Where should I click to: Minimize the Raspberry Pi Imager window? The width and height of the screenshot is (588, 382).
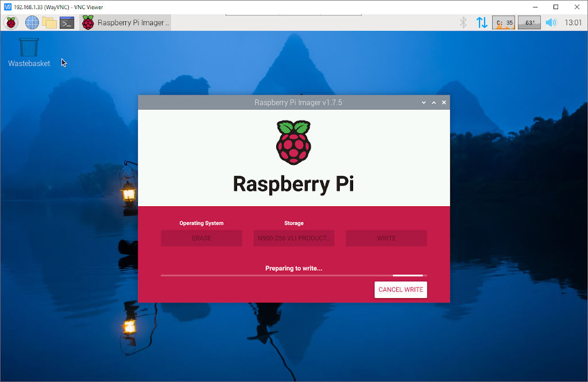[424, 102]
